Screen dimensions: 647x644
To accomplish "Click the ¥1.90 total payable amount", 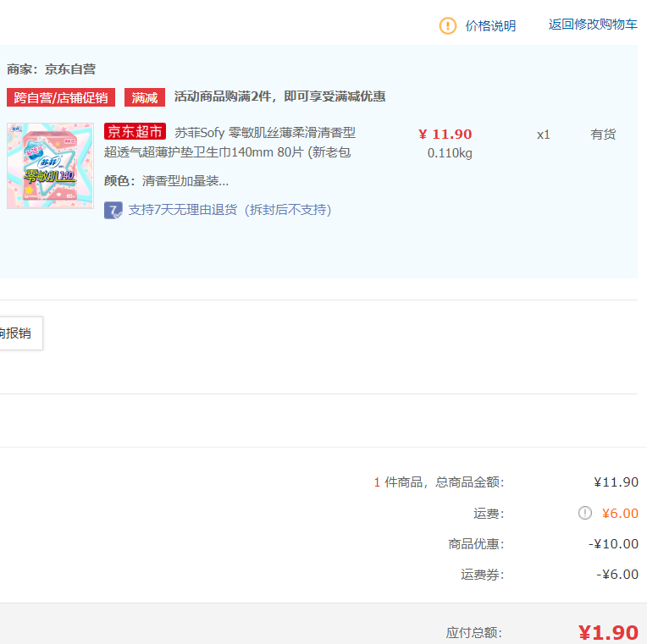I will coord(608,632).
